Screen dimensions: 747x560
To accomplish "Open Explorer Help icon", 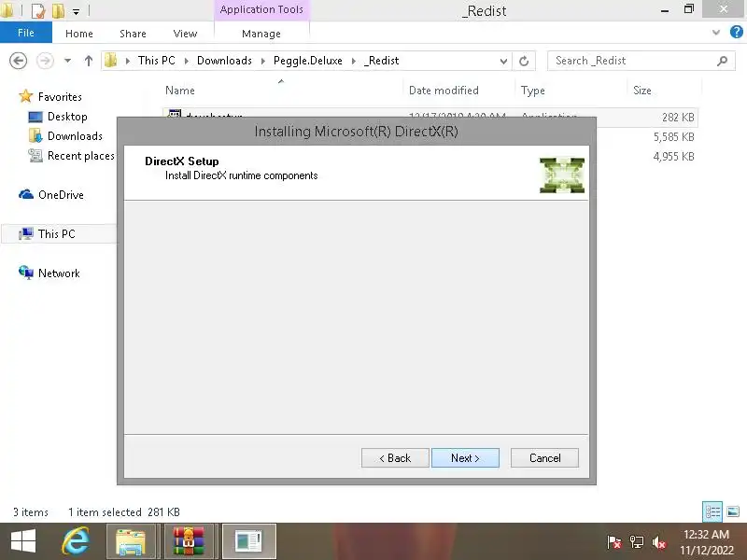I will coord(736,33).
